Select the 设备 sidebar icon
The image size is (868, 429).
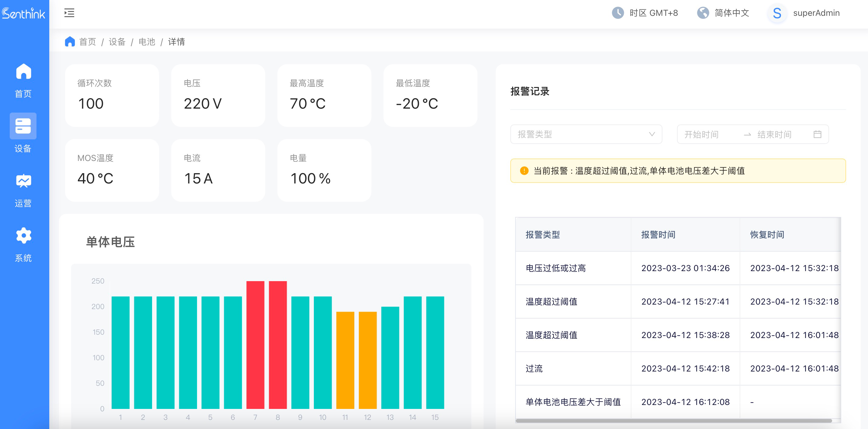[23, 126]
